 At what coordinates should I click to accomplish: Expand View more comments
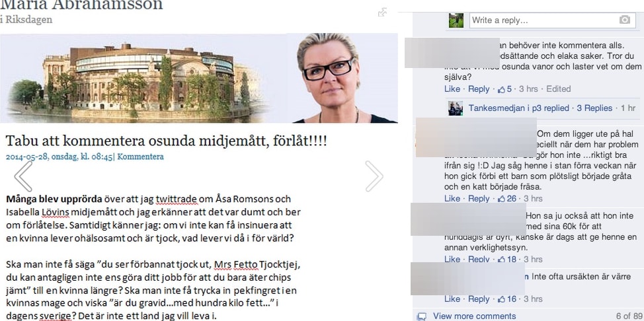click(474, 316)
